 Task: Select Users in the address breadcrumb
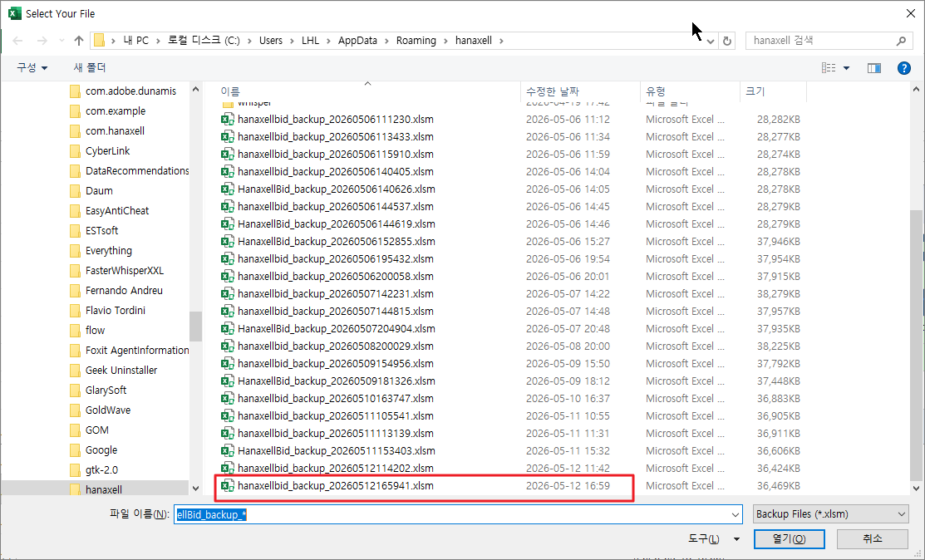[271, 41]
